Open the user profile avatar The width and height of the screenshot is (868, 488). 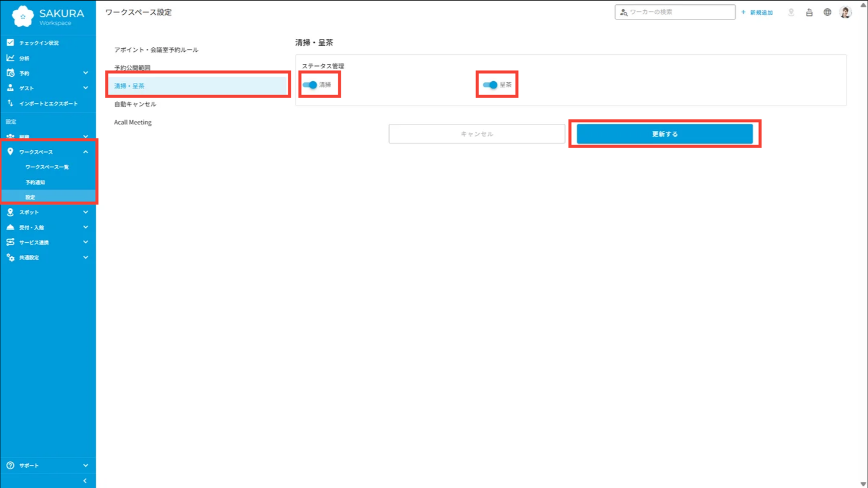click(x=845, y=12)
